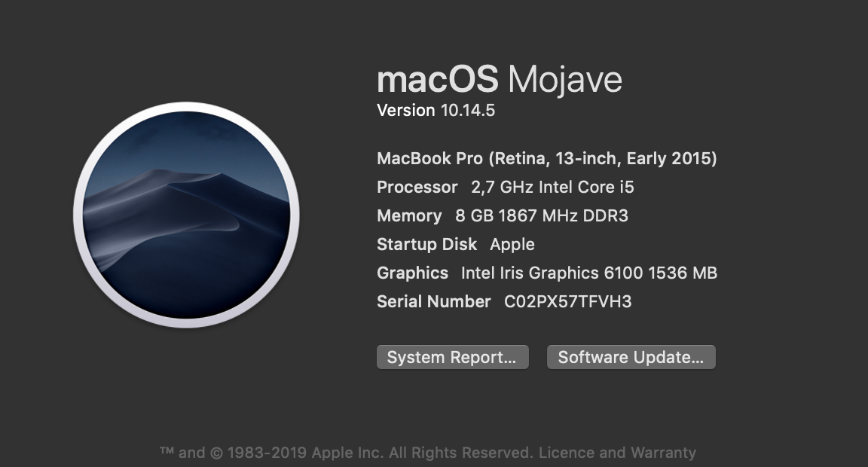Click the serial number C02PX57TFVH3
Image resolution: width=868 pixels, height=467 pixels.
(567, 301)
